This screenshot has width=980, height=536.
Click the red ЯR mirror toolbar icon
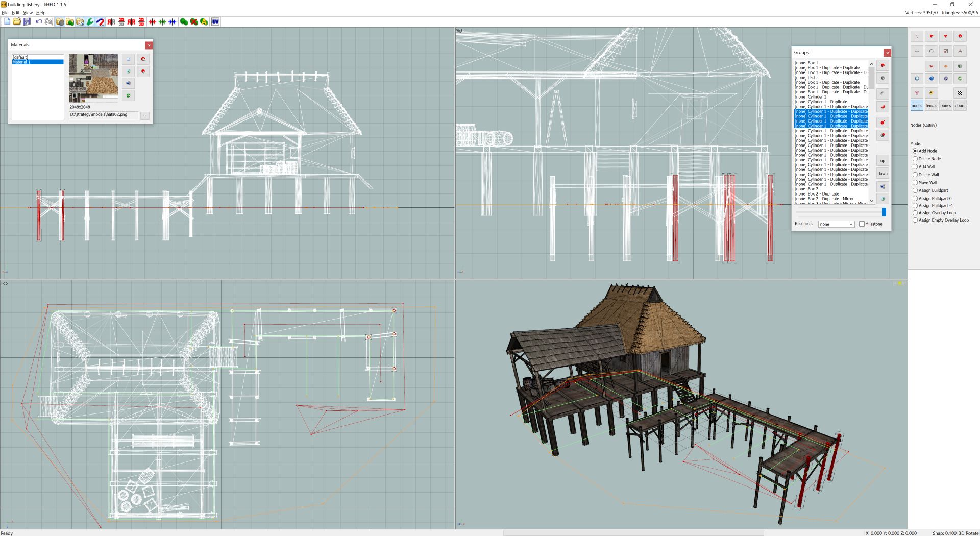pyautogui.click(x=131, y=21)
